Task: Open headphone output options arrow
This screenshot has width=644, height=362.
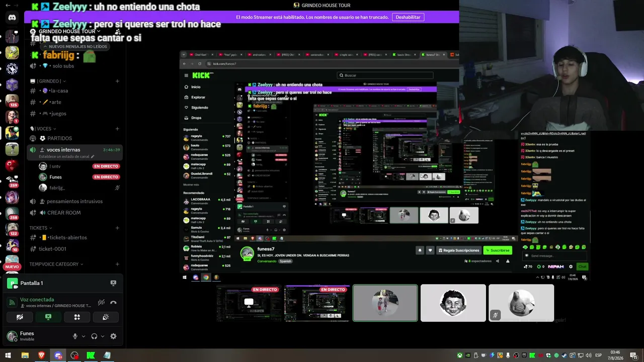Action: coord(102,336)
